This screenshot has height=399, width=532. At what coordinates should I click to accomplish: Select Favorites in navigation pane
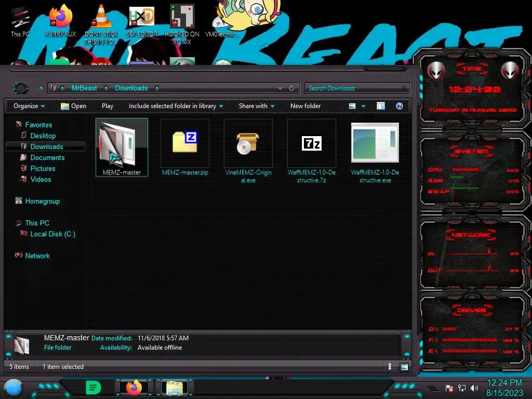pyautogui.click(x=38, y=125)
